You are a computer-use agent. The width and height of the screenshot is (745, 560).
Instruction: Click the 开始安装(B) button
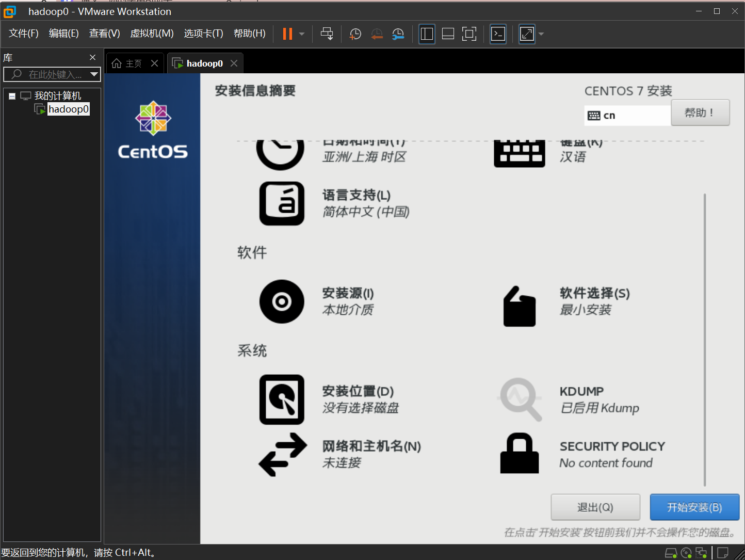[694, 507]
